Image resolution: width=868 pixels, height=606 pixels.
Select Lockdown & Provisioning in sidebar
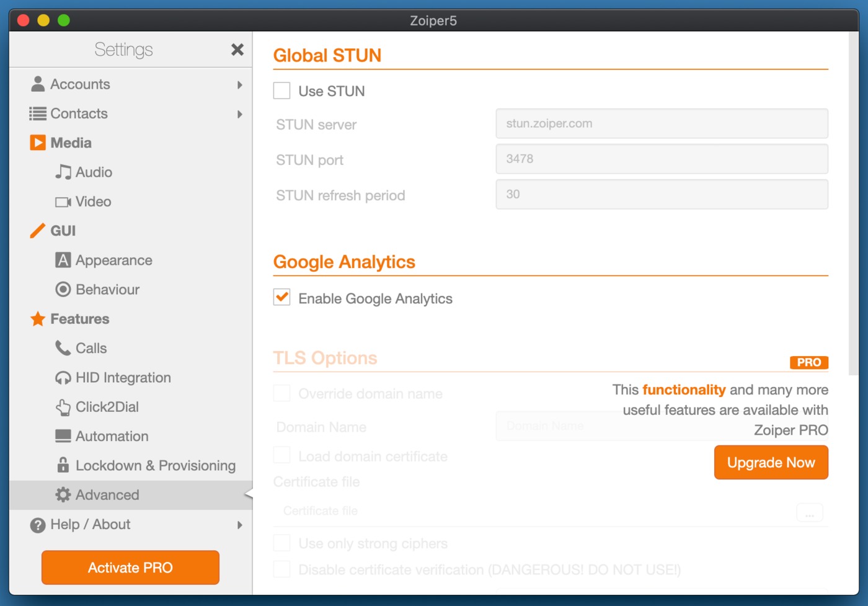[x=131, y=465]
